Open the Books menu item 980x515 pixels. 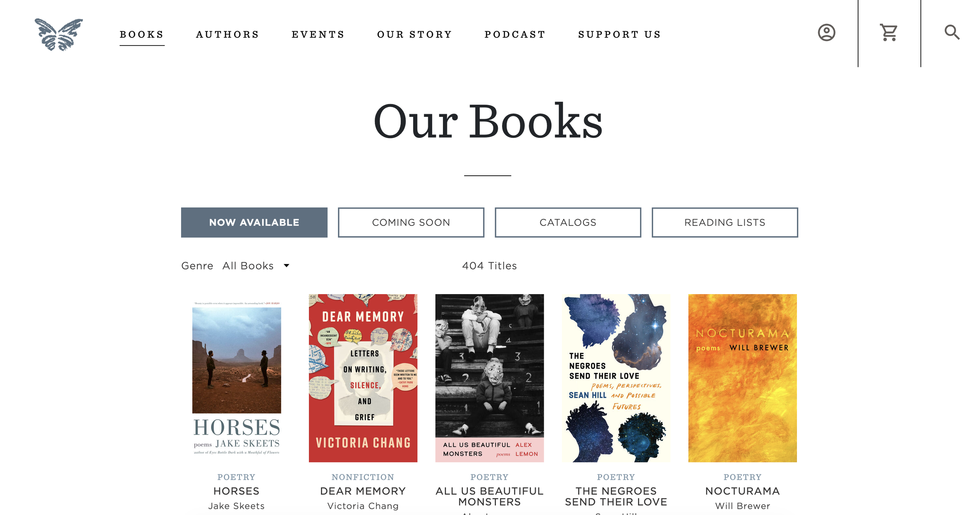coord(142,35)
